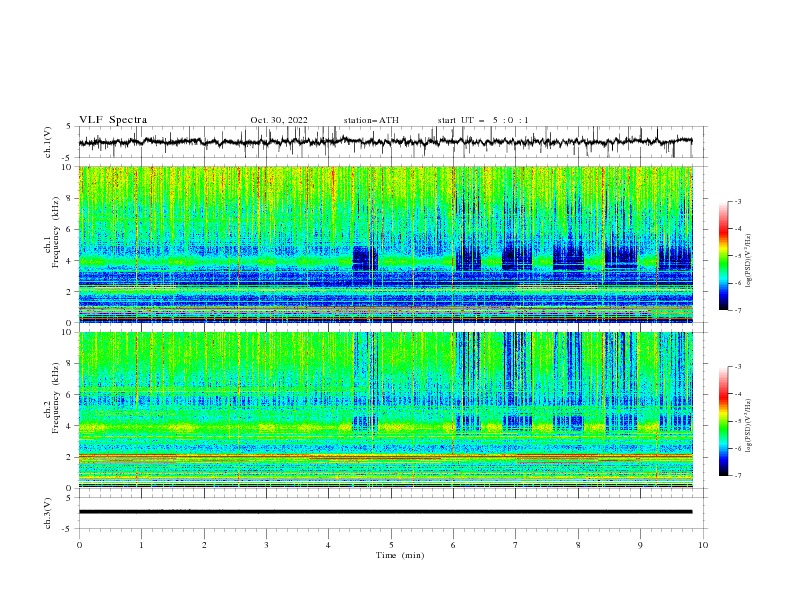
Task: Click the 'ch.3(V)' waveform axis label
Action: (48, 513)
